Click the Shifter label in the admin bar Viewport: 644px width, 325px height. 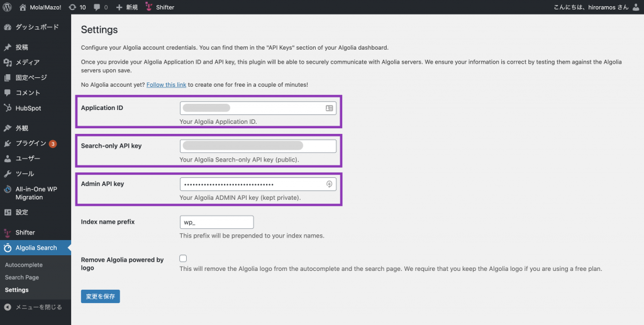coord(165,7)
